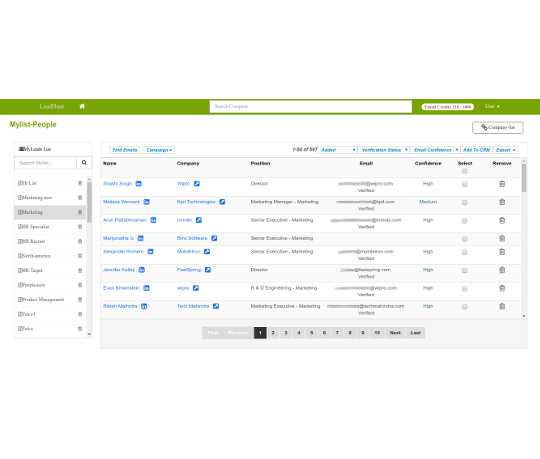Open external link icon next to Wipro

(x=197, y=184)
